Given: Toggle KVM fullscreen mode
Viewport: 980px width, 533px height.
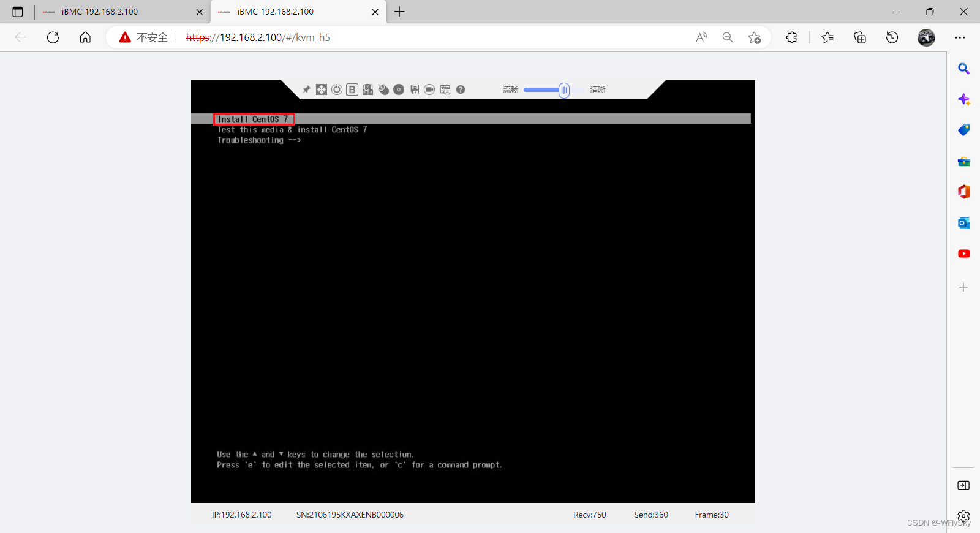Looking at the screenshot, I should (322, 89).
